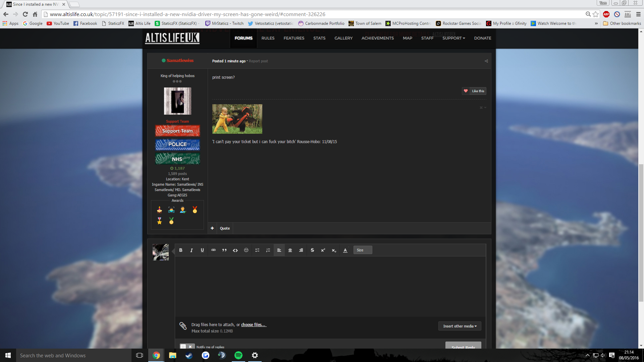Viewport: 644px width, 362px height.
Task: Click the italic formatting icon
Action: (x=192, y=250)
